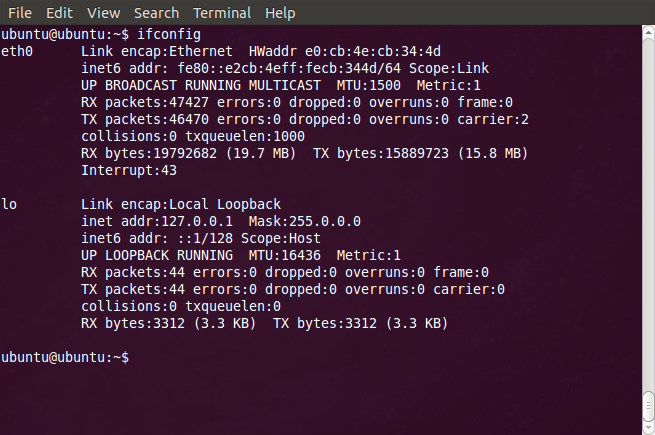Screen dimensions: 655x435
Task: Open the Help menu
Action: point(280,13)
